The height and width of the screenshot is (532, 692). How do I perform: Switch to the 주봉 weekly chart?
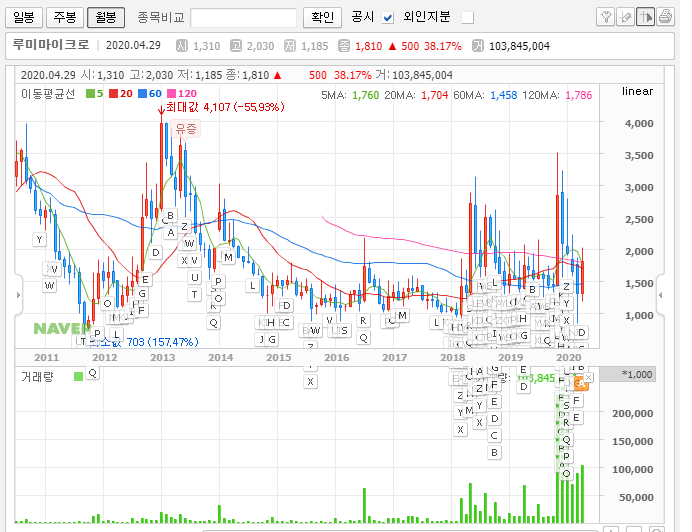point(65,17)
